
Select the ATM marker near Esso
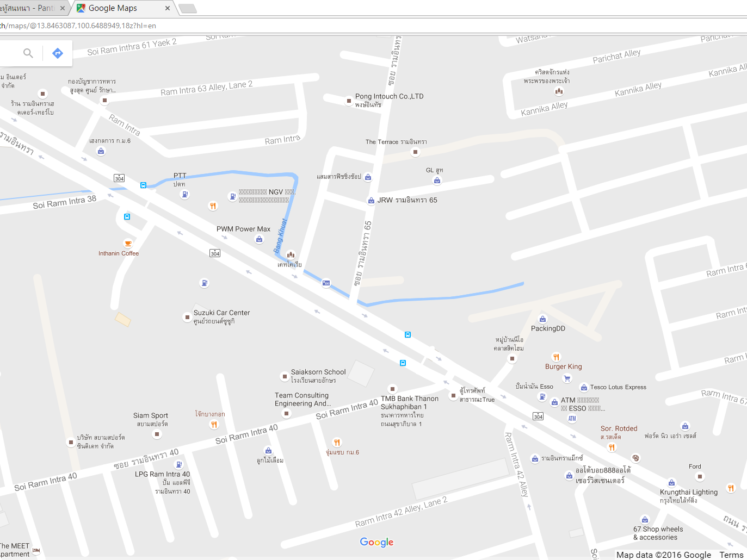click(x=572, y=419)
